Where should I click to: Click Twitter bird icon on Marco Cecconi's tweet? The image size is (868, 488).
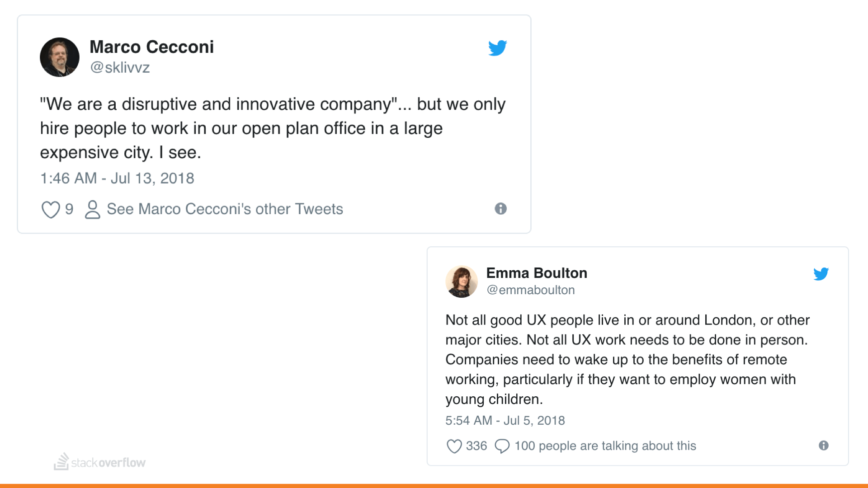497,48
